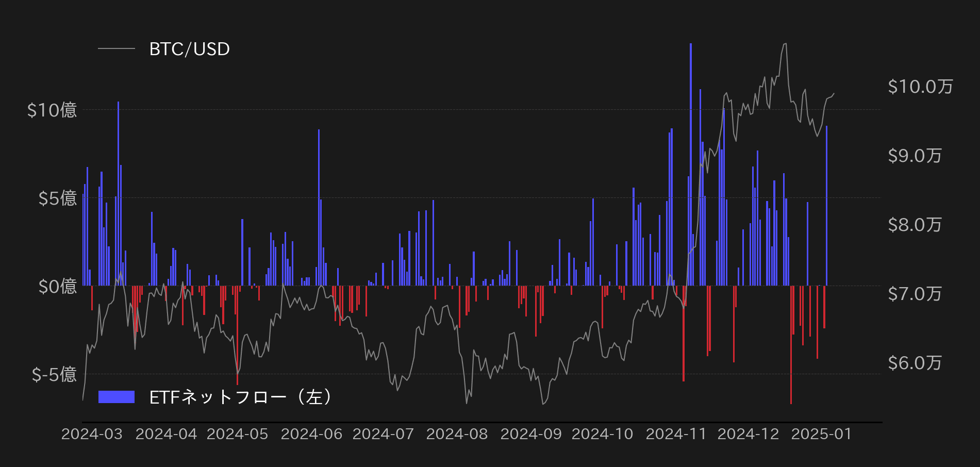Click the 2024-12 date tick label
Image resolution: width=980 pixels, height=467 pixels.
pos(748,434)
